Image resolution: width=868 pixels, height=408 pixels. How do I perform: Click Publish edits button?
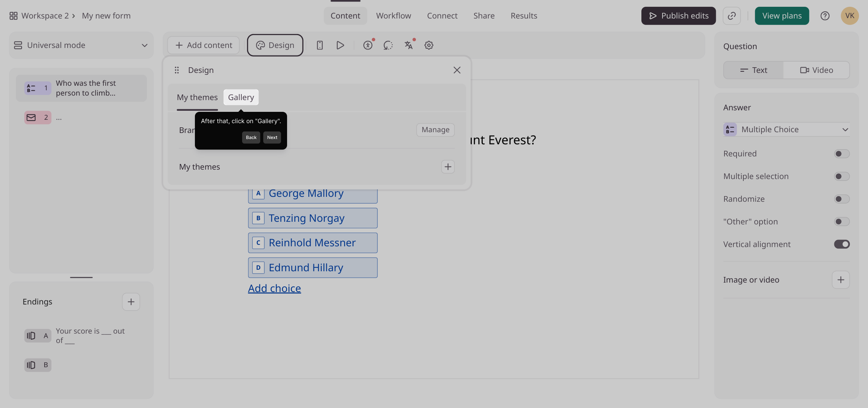click(x=678, y=16)
